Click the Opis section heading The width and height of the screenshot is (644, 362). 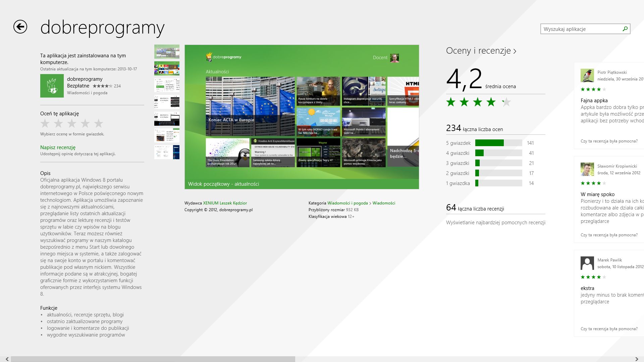45,173
